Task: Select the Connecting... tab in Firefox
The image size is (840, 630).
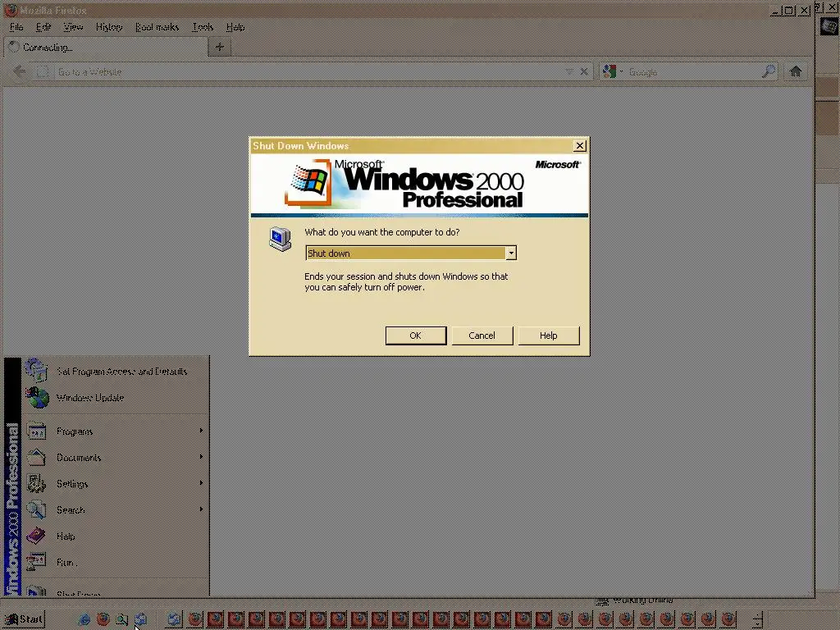Action: [x=106, y=47]
